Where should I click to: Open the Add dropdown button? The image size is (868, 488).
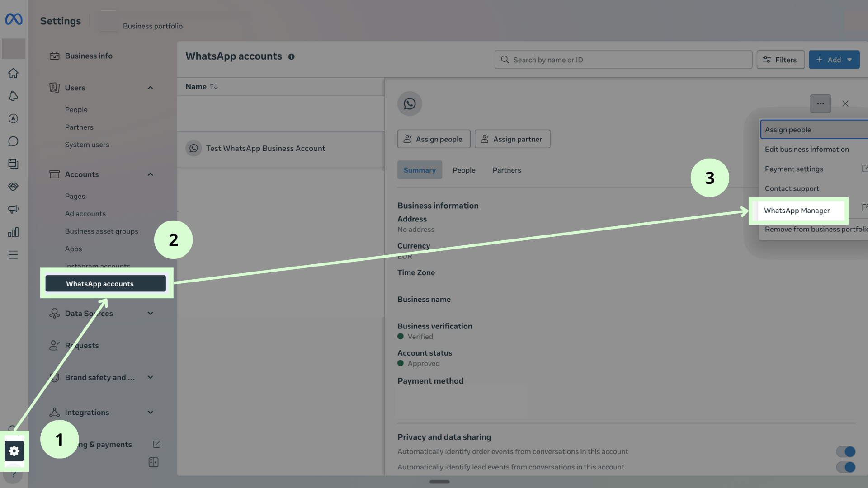[834, 60]
